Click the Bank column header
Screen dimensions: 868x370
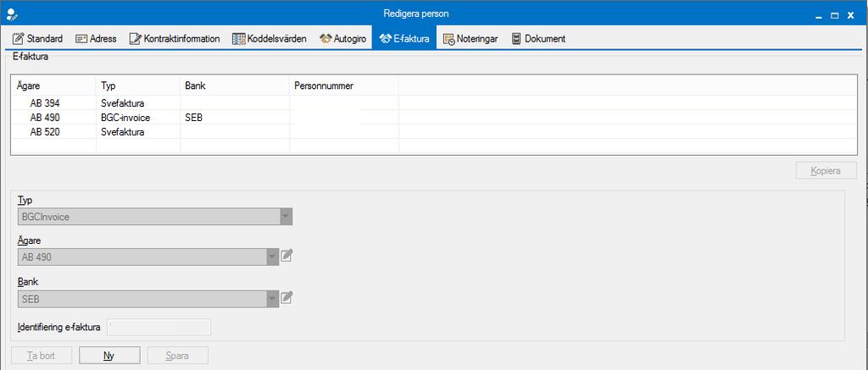(235, 86)
